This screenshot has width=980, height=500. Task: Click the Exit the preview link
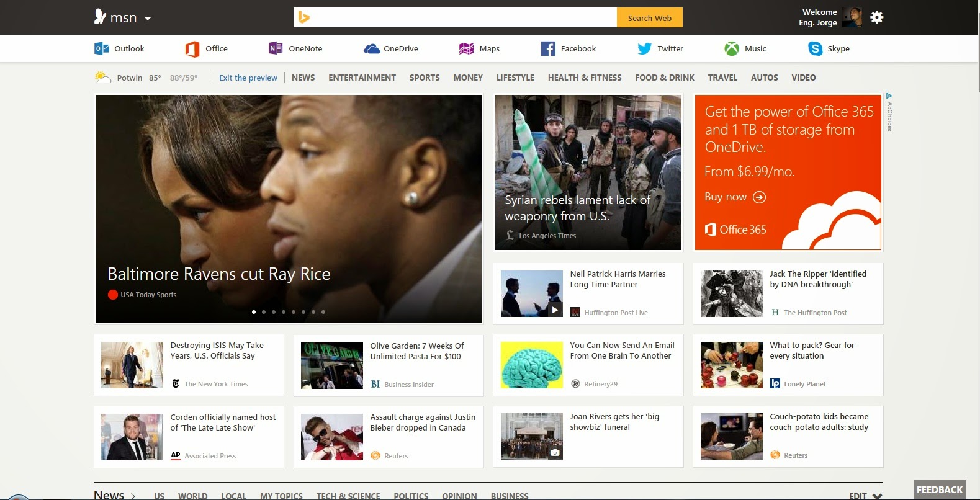coord(248,78)
